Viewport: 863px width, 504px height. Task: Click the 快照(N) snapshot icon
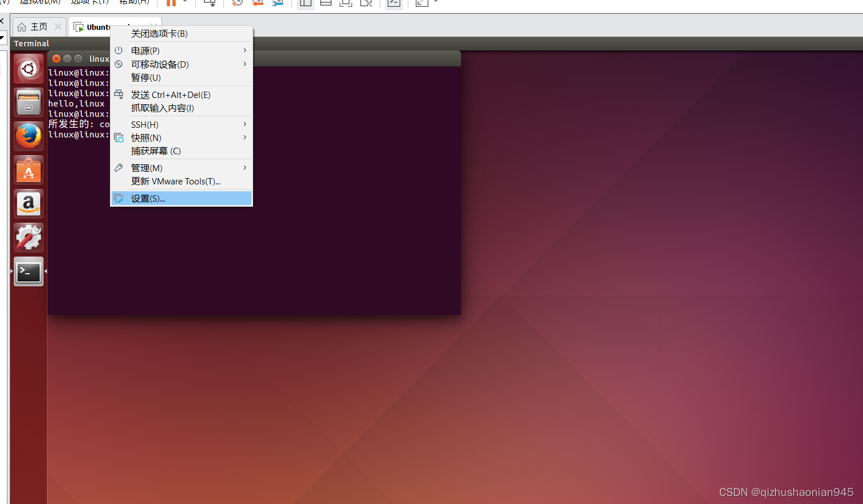pyautogui.click(x=119, y=137)
